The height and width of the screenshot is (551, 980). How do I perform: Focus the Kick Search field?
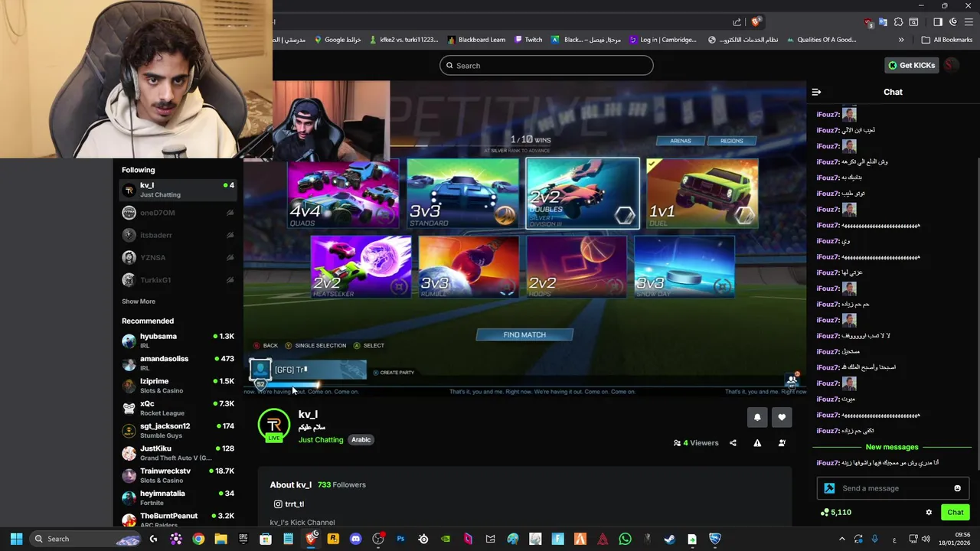[546, 66]
